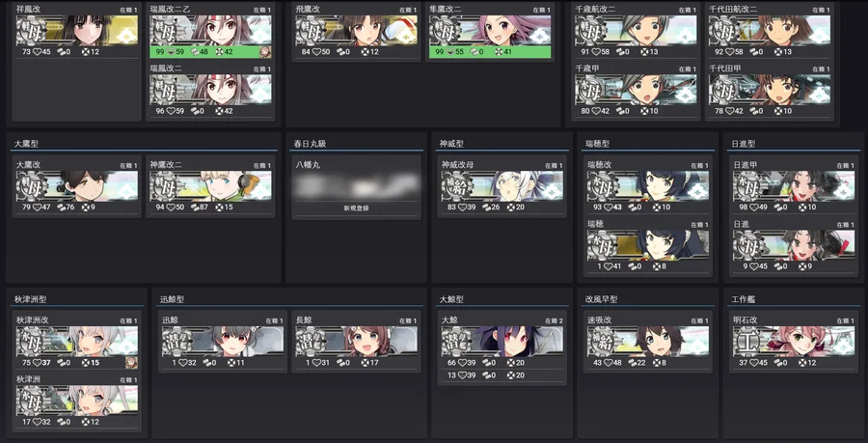The height and width of the screenshot is (443, 868).
Task: Click 新規登録 under 八幡丸
Action: tap(356, 208)
